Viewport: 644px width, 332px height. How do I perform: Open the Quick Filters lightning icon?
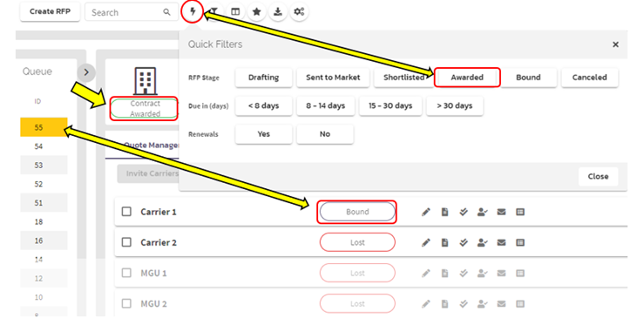coord(193,12)
